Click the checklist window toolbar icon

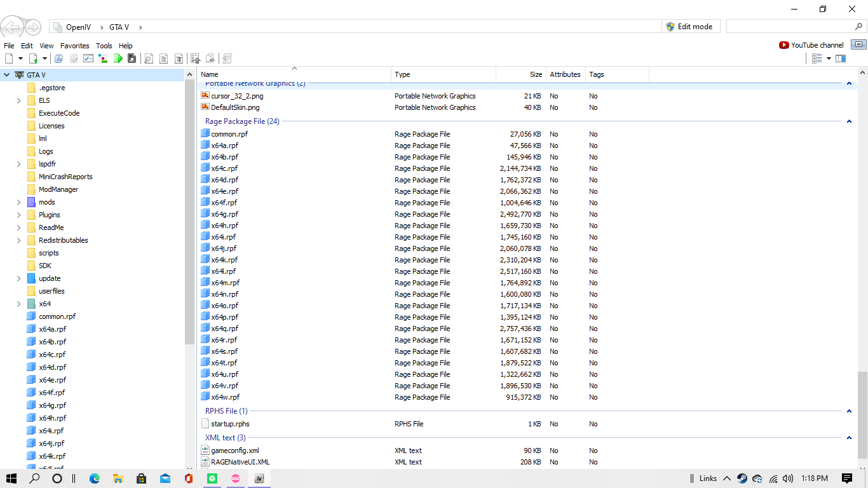[88, 58]
